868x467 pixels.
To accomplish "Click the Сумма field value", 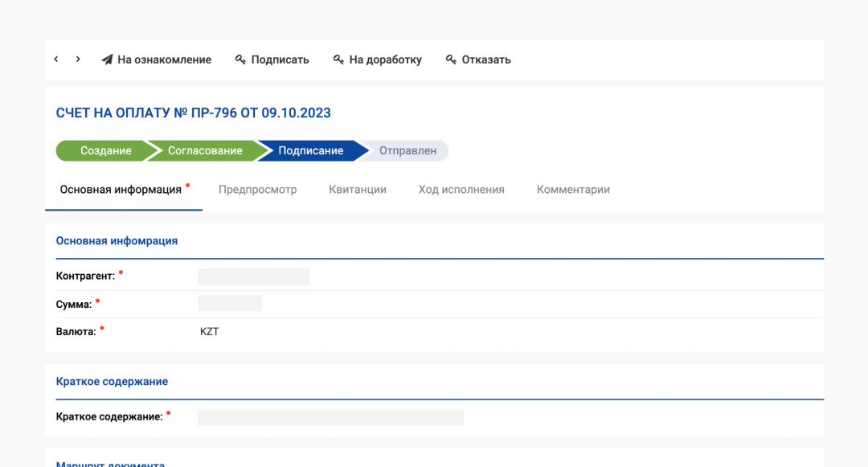I will 230,303.
